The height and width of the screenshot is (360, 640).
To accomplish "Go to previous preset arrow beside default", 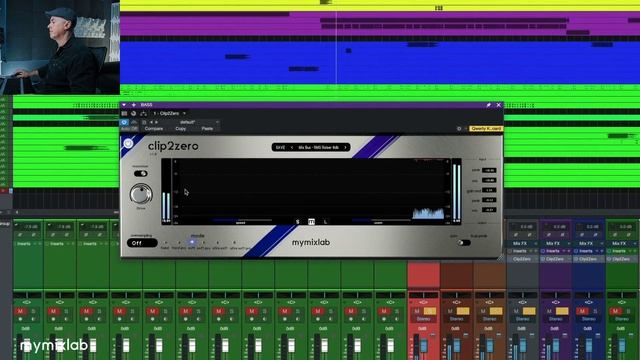I will (x=151, y=122).
